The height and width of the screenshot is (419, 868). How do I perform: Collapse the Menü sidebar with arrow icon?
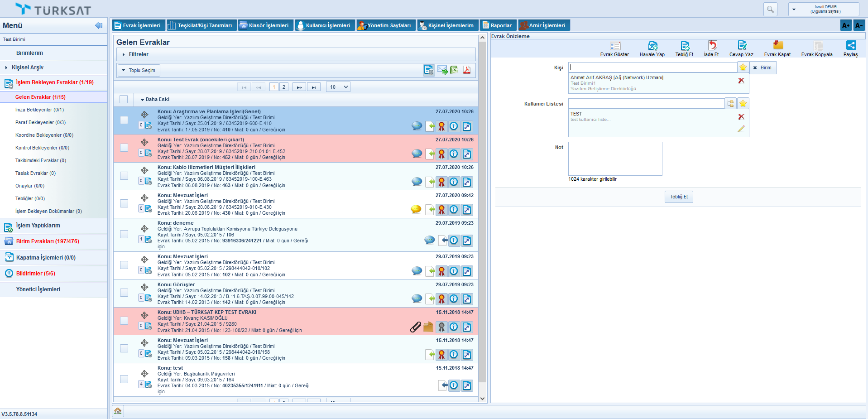point(99,25)
